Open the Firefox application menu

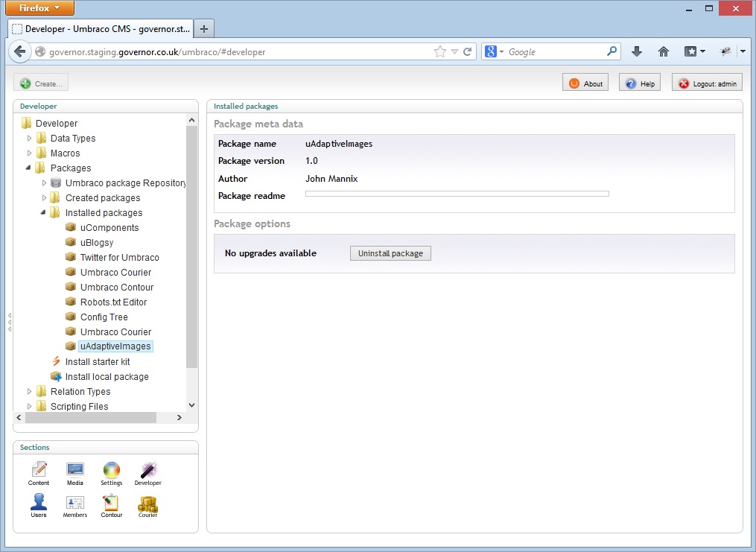pyautogui.click(x=40, y=8)
